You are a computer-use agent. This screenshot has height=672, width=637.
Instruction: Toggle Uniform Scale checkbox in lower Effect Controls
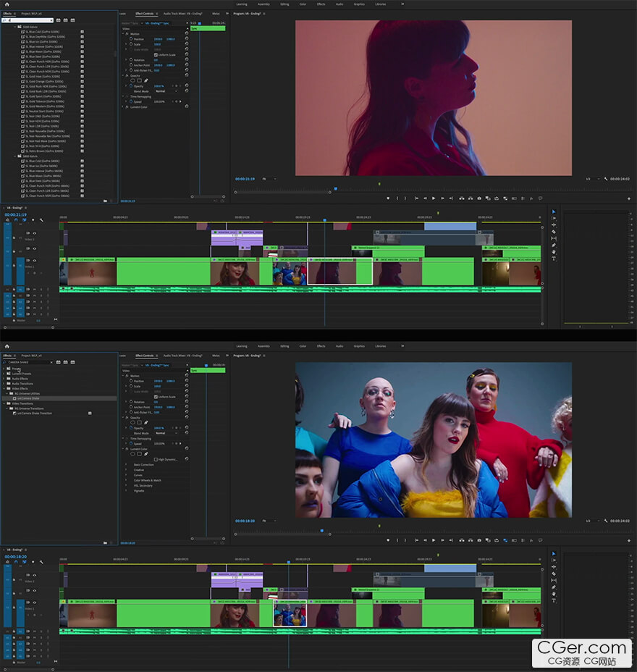coord(156,397)
